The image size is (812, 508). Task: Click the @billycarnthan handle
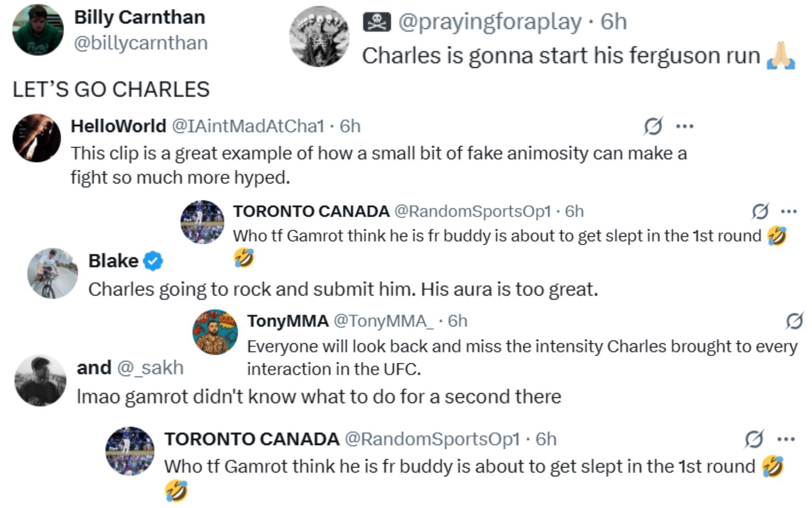pyautogui.click(x=141, y=43)
